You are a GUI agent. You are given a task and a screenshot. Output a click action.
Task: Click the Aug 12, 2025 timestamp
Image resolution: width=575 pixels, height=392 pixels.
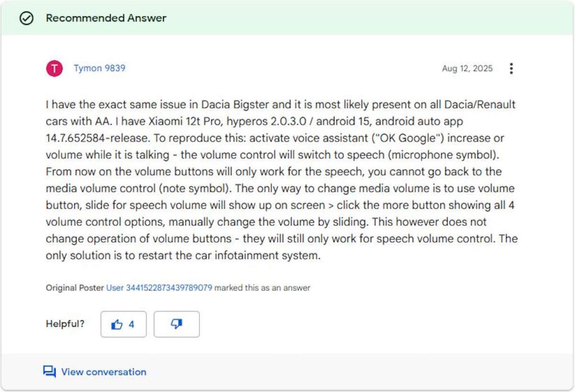pos(467,69)
